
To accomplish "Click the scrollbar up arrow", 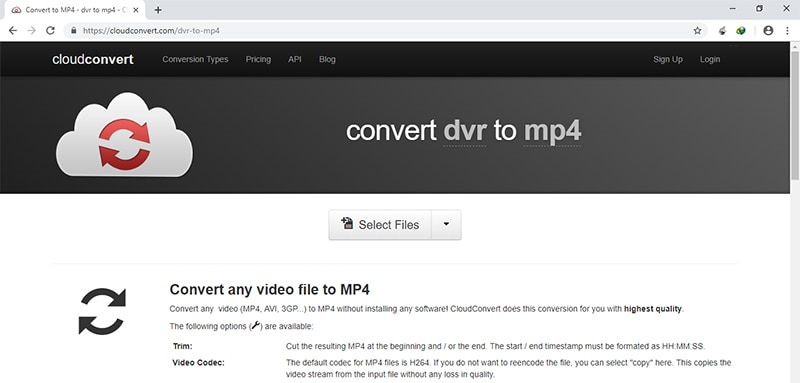I will click(x=795, y=46).
